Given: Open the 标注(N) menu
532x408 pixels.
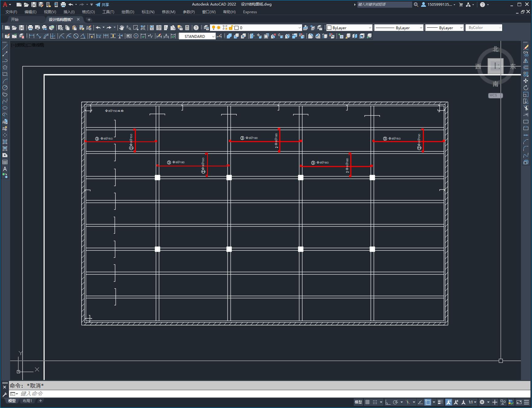Looking at the screenshot, I should tap(148, 12).
